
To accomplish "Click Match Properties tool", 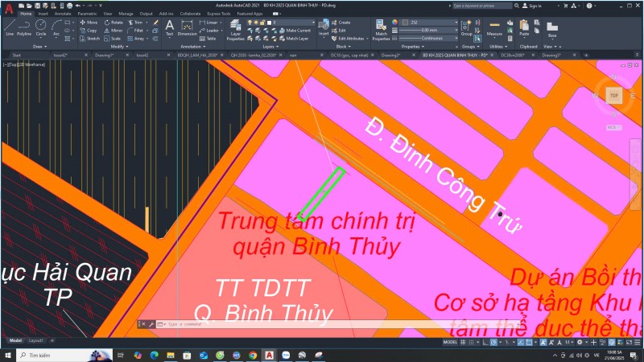I will (381, 30).
